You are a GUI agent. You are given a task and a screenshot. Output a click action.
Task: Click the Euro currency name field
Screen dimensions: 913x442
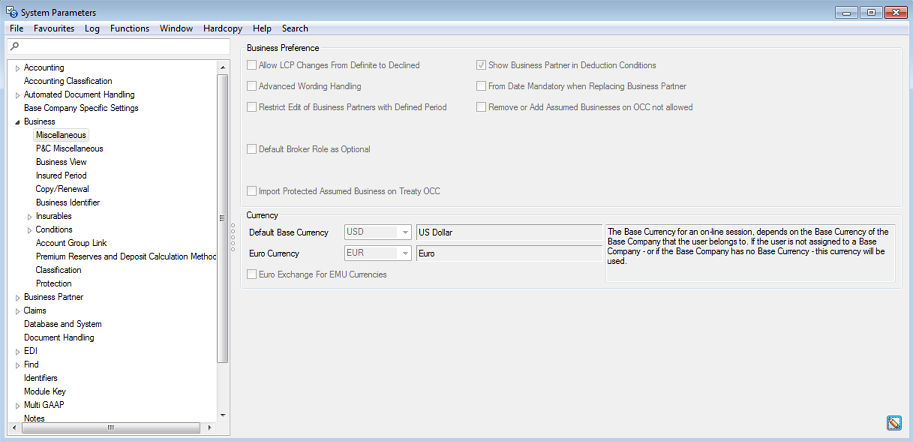pyautogui.click(x=509, y=254)
